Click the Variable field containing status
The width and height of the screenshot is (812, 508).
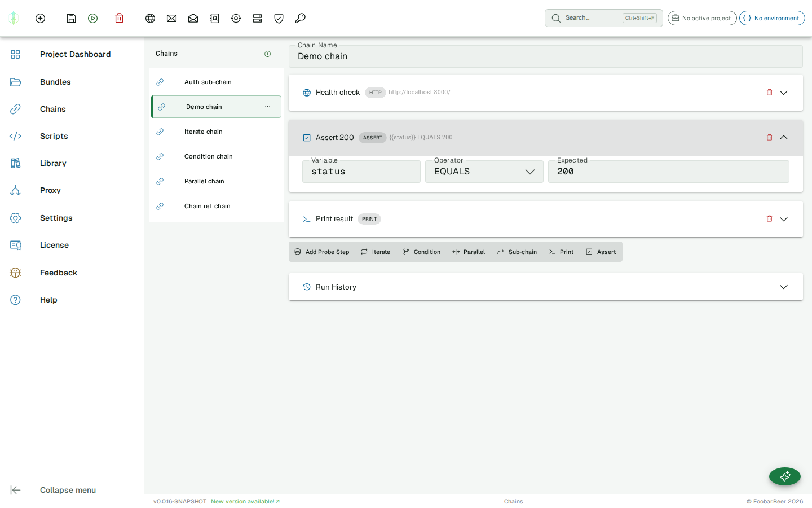pos(361,172)
